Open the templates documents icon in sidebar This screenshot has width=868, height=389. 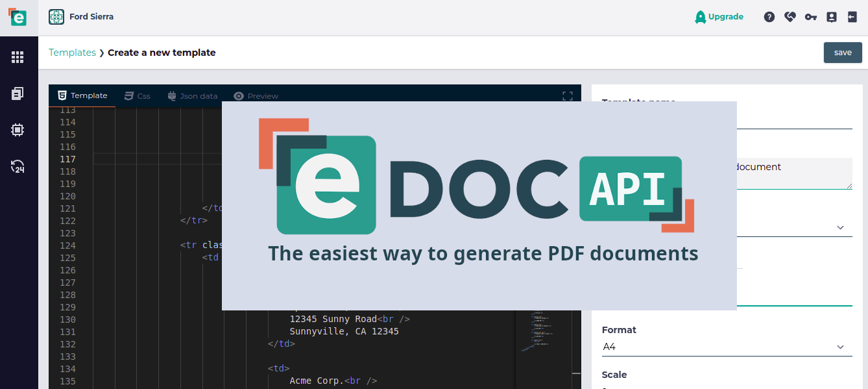(18, 94)
